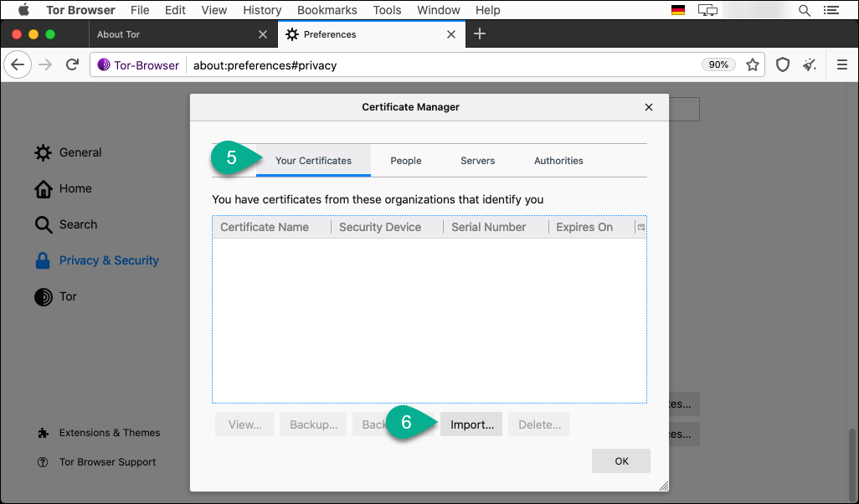Image resolution: width=859 pixels, height=504 pixels.
Task: Open the hamburger application menu
Action: (842, 64)
